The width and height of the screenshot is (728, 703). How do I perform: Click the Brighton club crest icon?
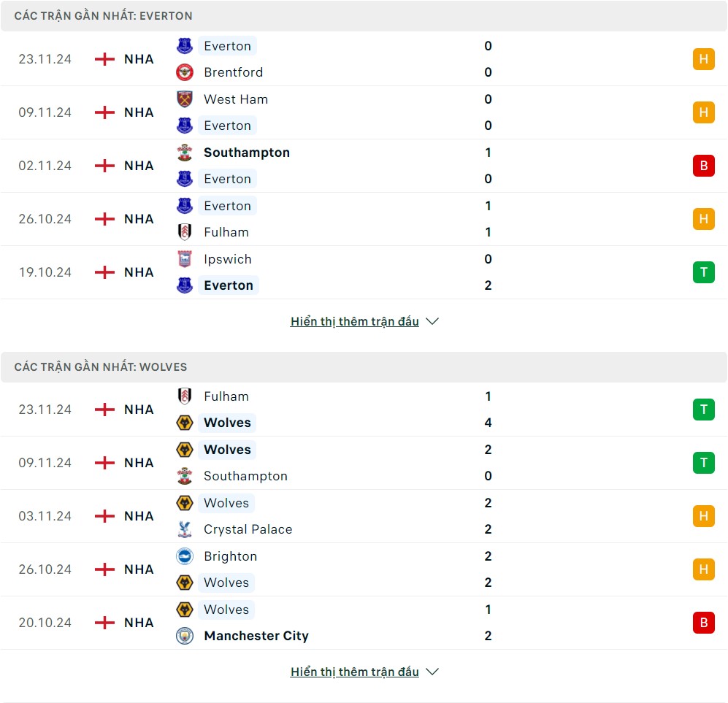coord(185,556)
